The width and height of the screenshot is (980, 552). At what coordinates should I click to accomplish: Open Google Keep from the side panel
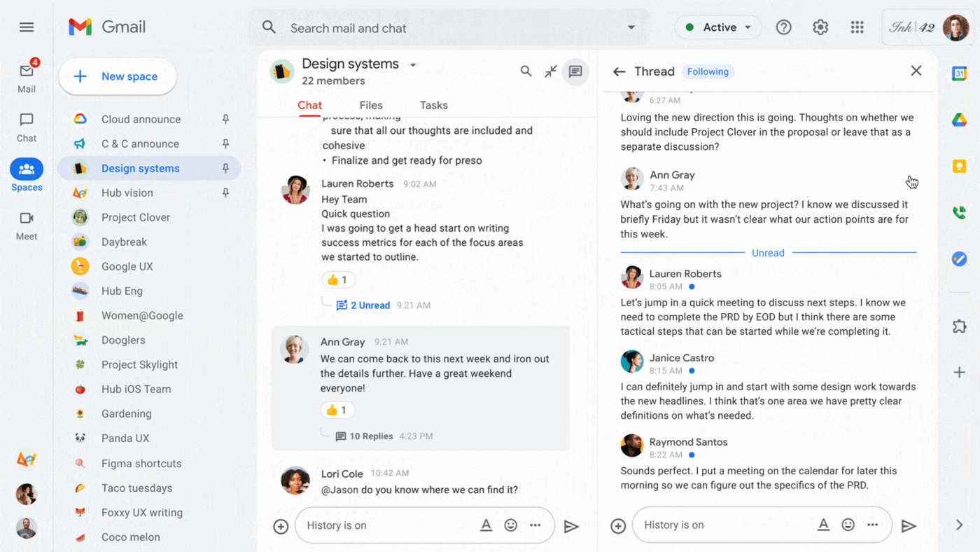(x=959, y=166)
